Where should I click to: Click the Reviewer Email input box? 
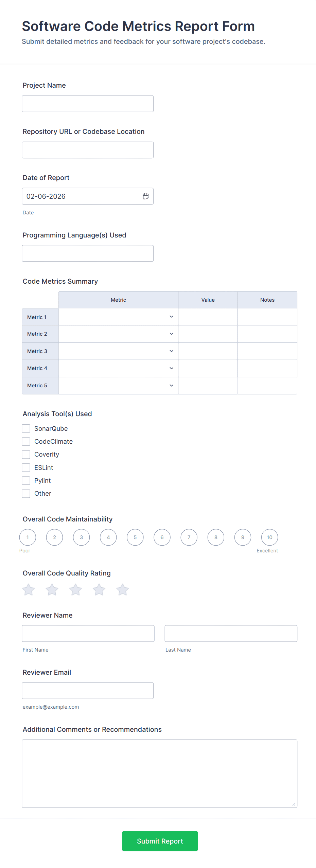pyautogui.click(x=88, y=690)
